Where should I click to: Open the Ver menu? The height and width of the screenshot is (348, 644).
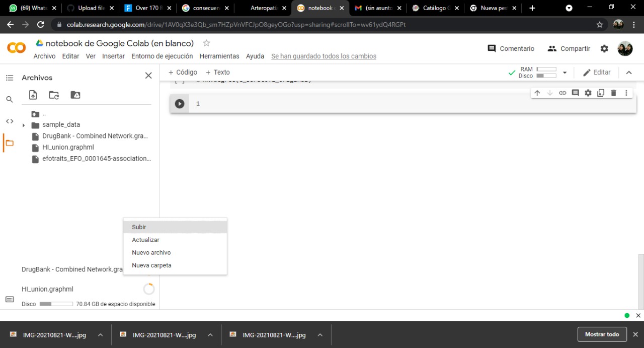pyautogui.click(x=91, y=56)
